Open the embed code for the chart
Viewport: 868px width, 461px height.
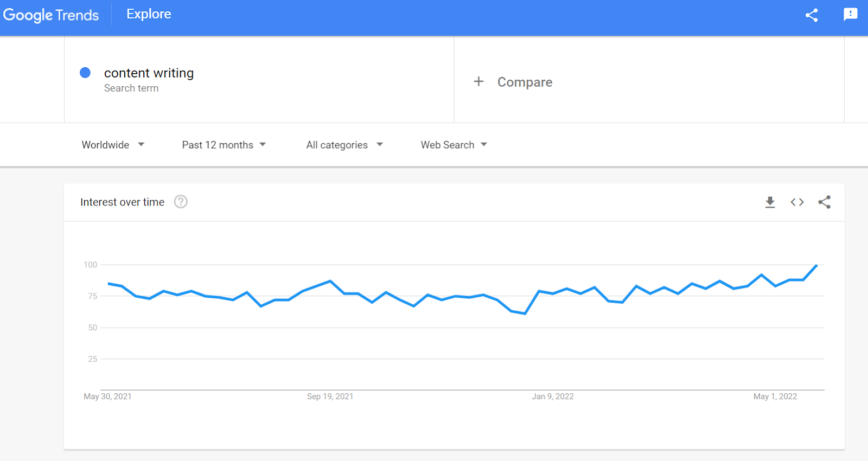tap(796, 202)
